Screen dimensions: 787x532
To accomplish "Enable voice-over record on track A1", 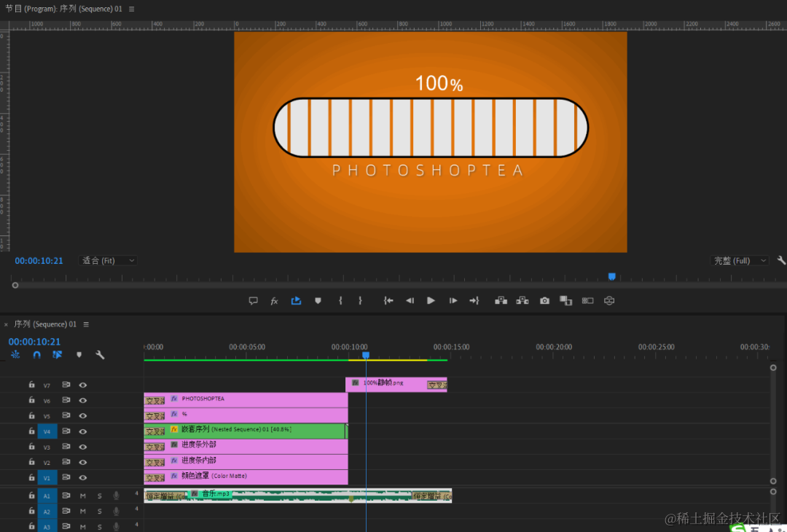I will [x=116, y=496].
